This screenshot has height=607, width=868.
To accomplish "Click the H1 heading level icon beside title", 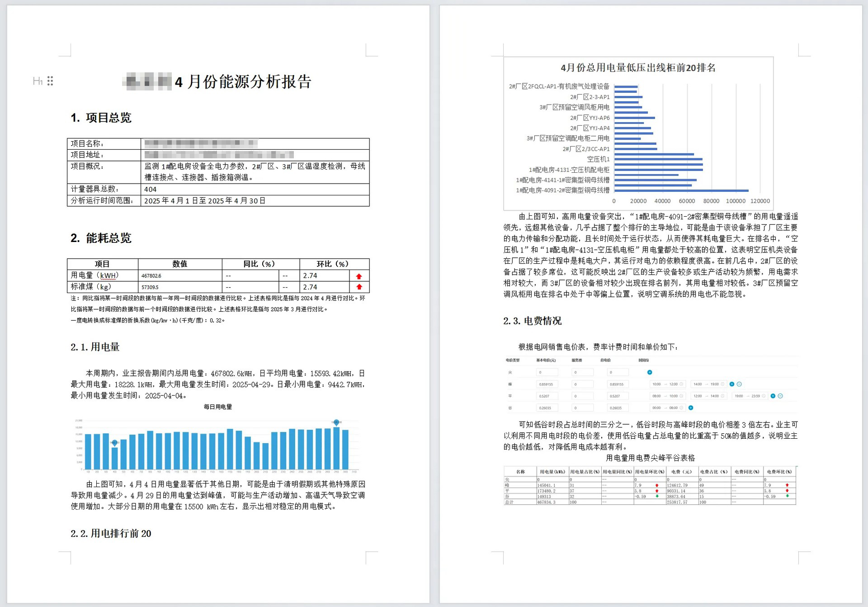I will [38, 81].
